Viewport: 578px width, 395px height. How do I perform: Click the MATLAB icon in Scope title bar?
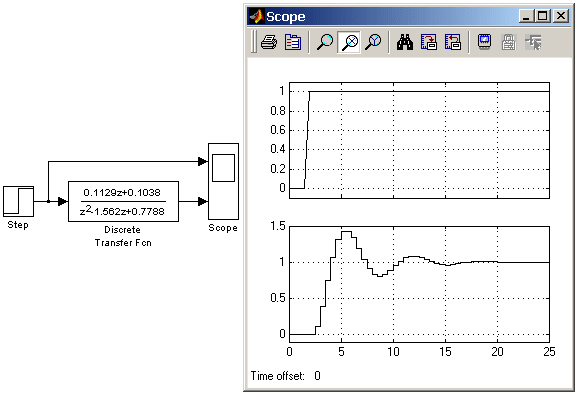(257, 16)
